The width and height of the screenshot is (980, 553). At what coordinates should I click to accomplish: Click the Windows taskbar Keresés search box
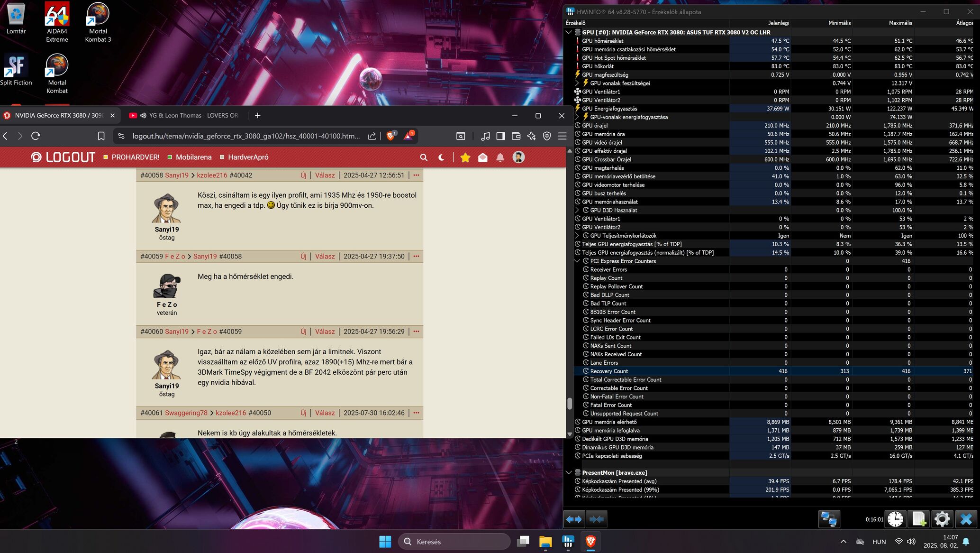click(x=454, y=542)
